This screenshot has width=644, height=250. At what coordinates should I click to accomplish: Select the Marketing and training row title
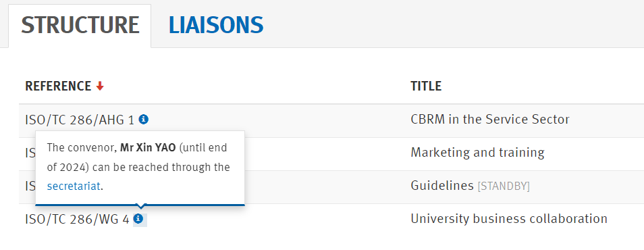(477, 153)
